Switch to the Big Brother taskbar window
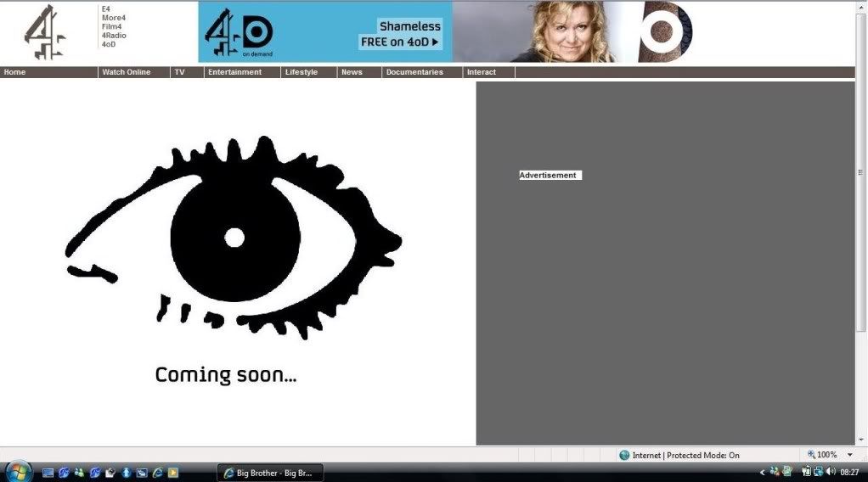The width and height of the screenshot is (868, 482). pos(270,473)
